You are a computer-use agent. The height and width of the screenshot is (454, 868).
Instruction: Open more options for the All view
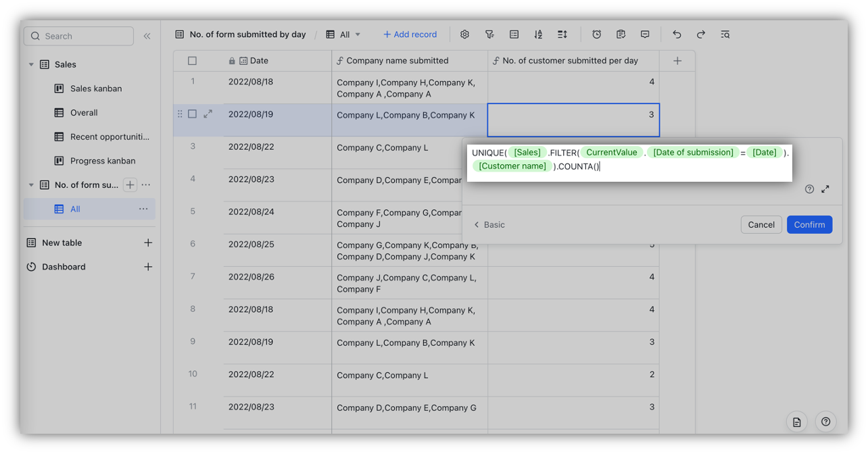pos(143,209)
